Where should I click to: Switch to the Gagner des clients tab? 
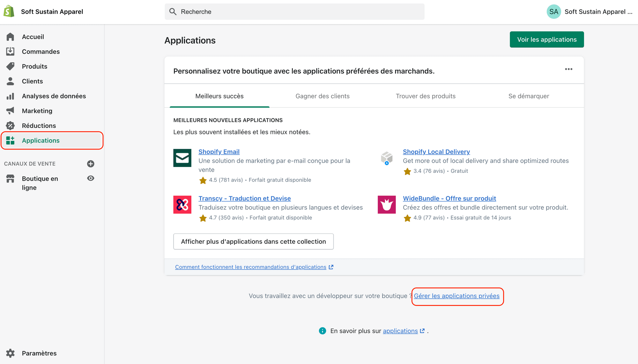click(323, 96)
